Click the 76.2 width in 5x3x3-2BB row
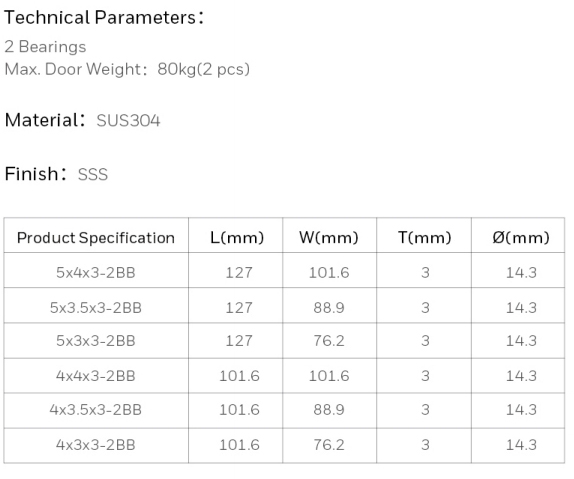The width and height of the screenshot is (574, 479). pyautogui.click(x=329, y=341)
